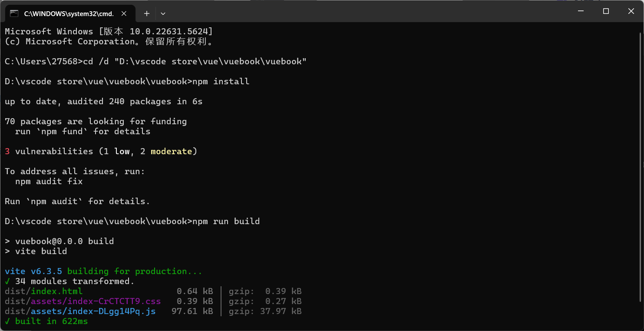Click the yellow 'moderate' severity word
The width and height of the screenshot is (644, 331).
[171, 151]
